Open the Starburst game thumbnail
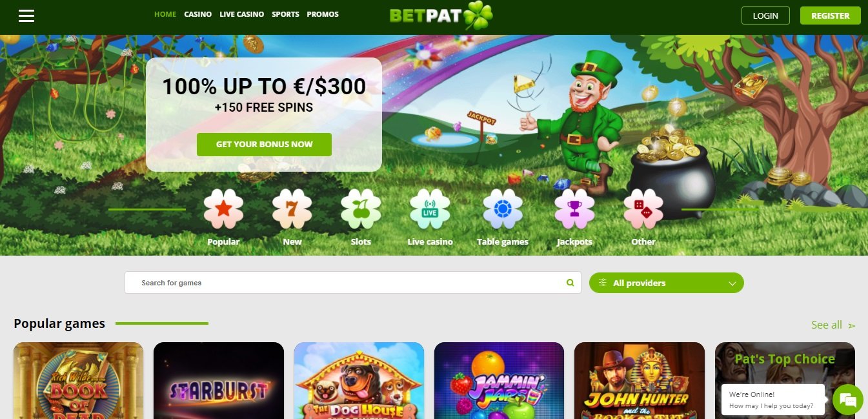Image resolution: width=868 pixels, height=419 pixels. 219,381
